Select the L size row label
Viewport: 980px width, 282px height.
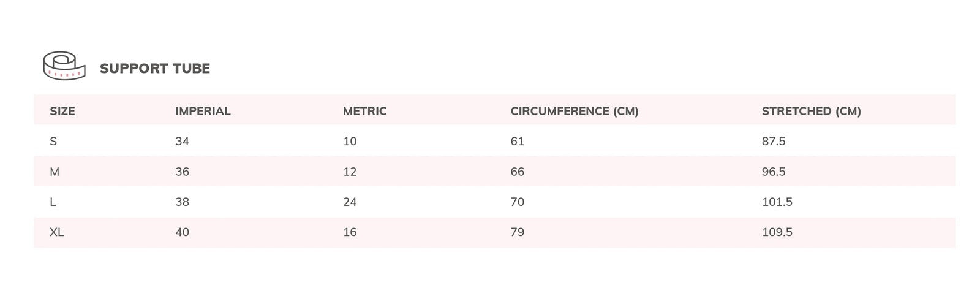click(x=53, y=202)
